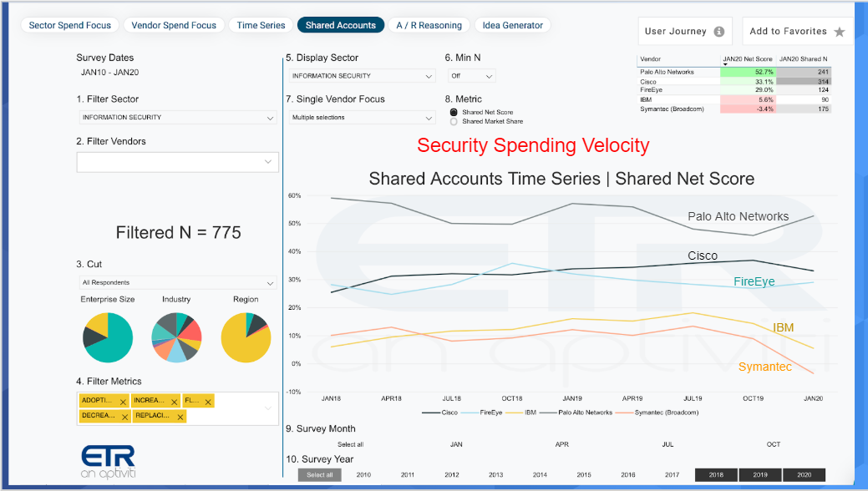Click the User Journey info icon

pyautogui.click(x=719, y=32)
